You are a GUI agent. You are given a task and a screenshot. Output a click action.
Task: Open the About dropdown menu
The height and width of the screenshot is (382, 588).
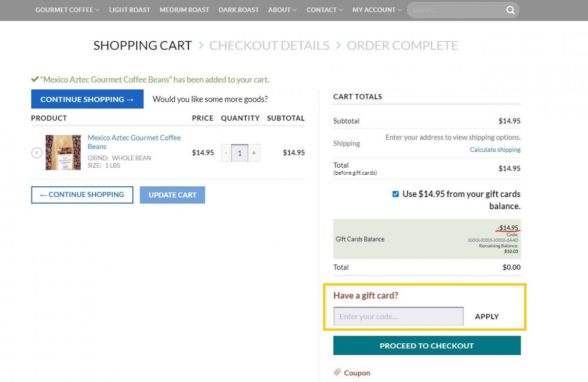[x=282, y=10]
